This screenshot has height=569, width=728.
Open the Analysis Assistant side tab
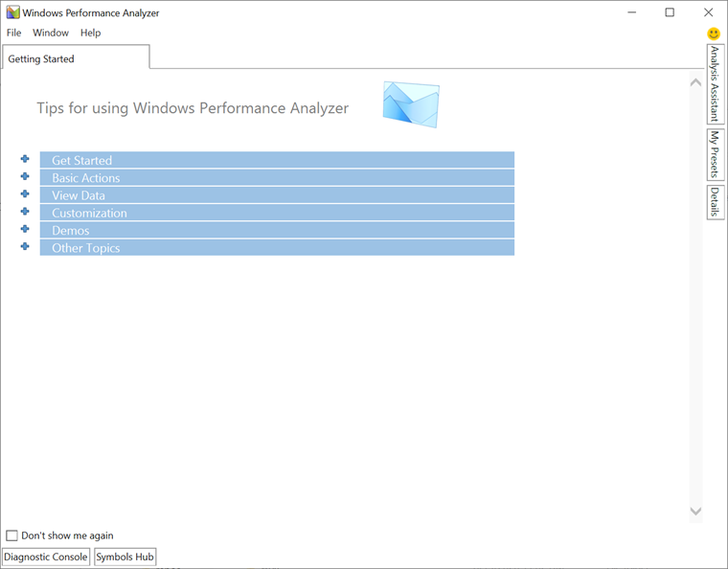point(715,84)
